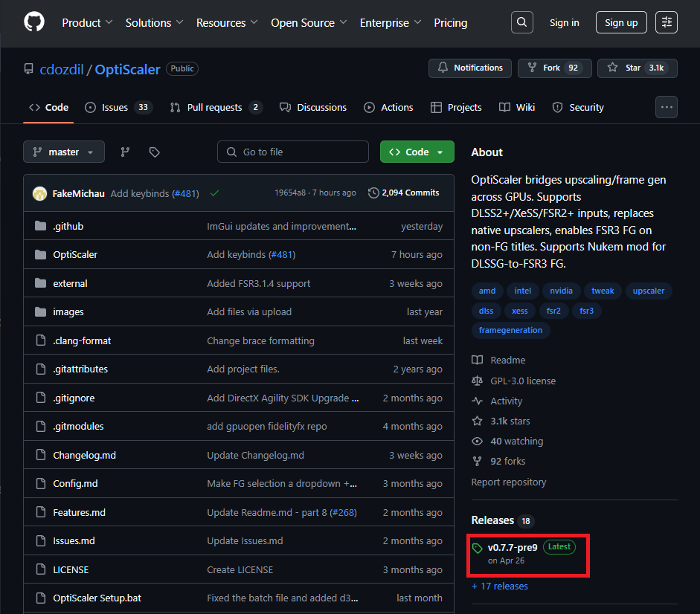Click the Notifications button
Screen dimensions: 700x614
coord(470,68)
